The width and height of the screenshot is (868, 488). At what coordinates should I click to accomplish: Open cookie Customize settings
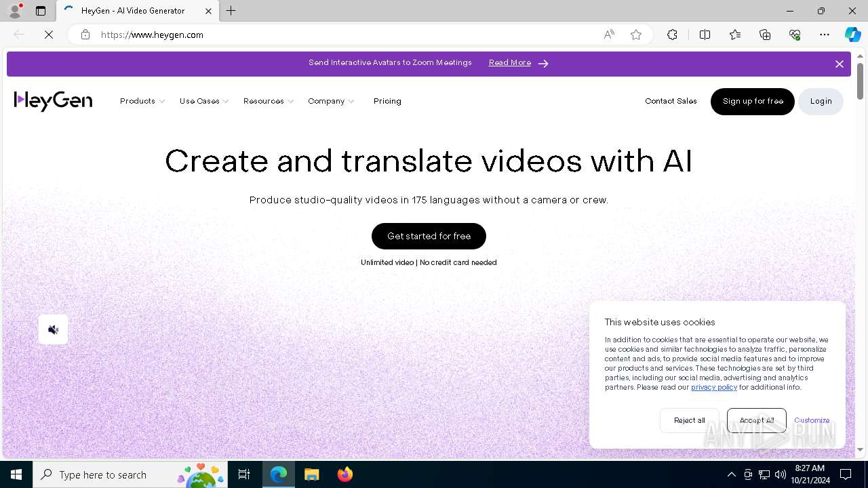tap(812, 420)
